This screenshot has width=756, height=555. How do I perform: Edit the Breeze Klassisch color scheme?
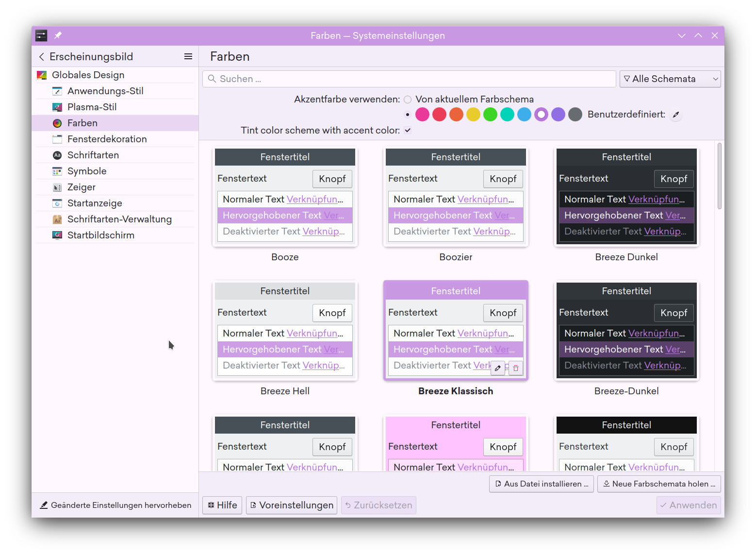pyautogui.click(x=498, y=368)
